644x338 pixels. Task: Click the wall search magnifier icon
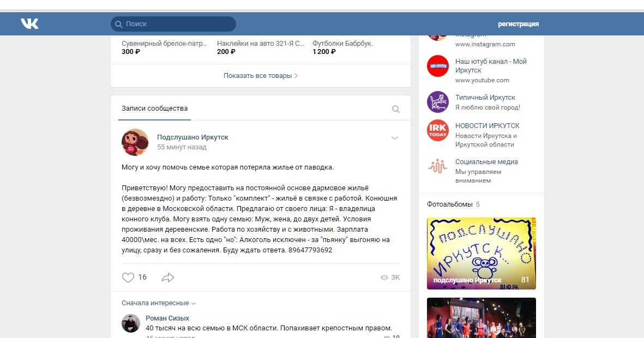(395, 109)
